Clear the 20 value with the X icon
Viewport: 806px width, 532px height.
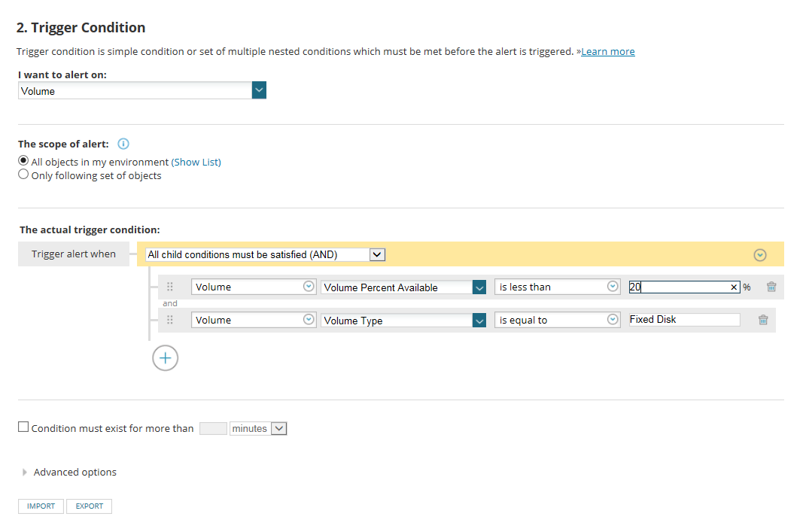(734, 287)
